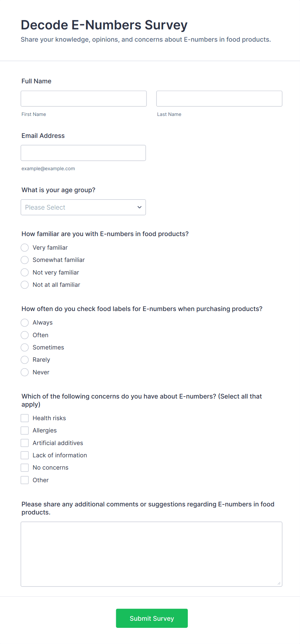Screen dimensions: 300x644
Task: Click the First Name input field
Action: [84, 99]
